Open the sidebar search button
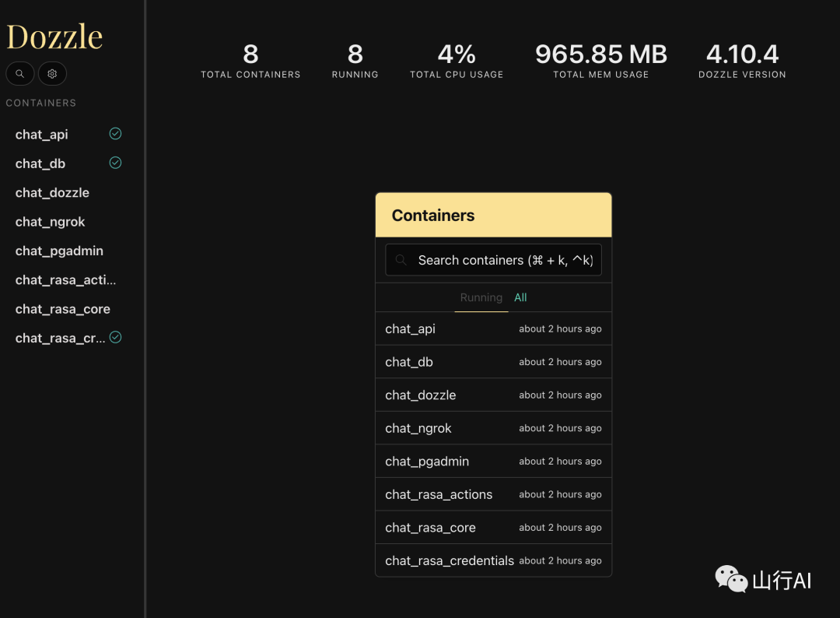 [19, 73]
